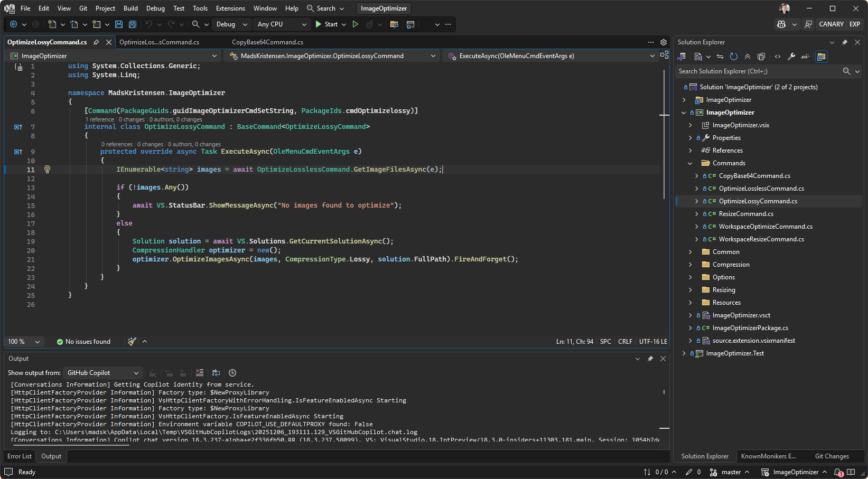Click the Refresh icon in Solution Explorer
This screenshot has width=868, height=479.
click(733, 57)
